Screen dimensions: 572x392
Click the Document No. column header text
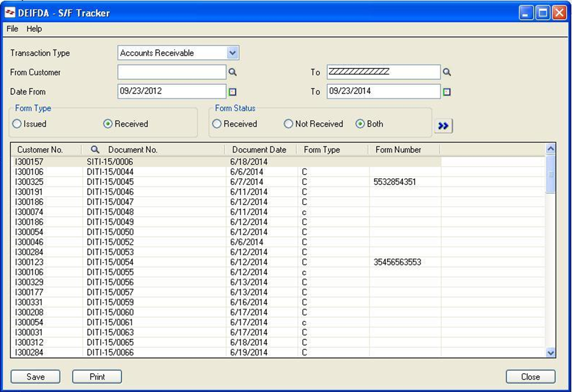coord(133,150)
